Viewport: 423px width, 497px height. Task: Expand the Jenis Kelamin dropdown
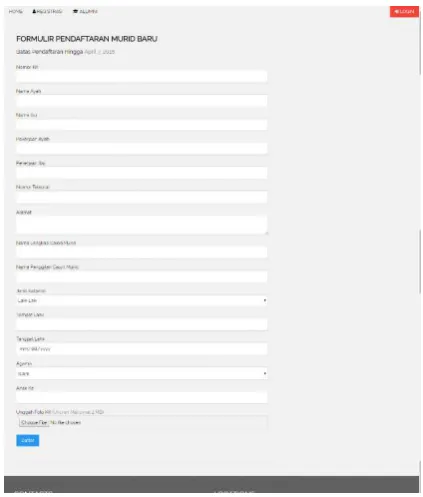point(141,300)
